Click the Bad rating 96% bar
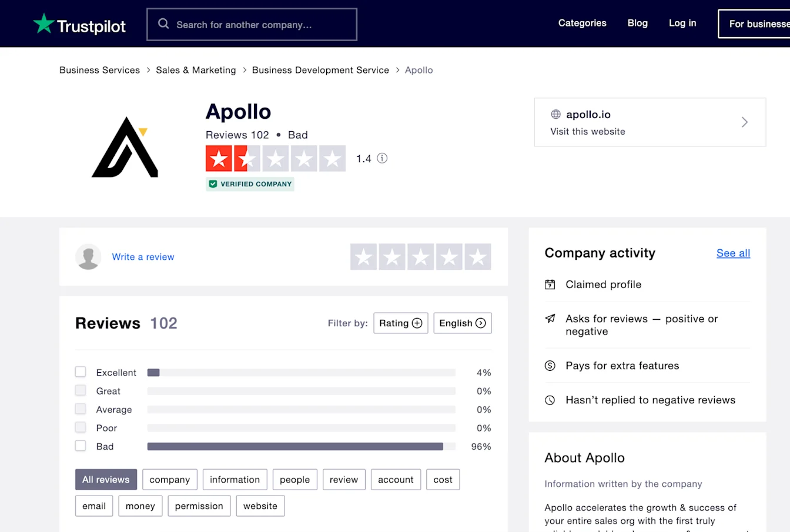The height and width of the screenshot is (532, 790). (x=301, y=447)
